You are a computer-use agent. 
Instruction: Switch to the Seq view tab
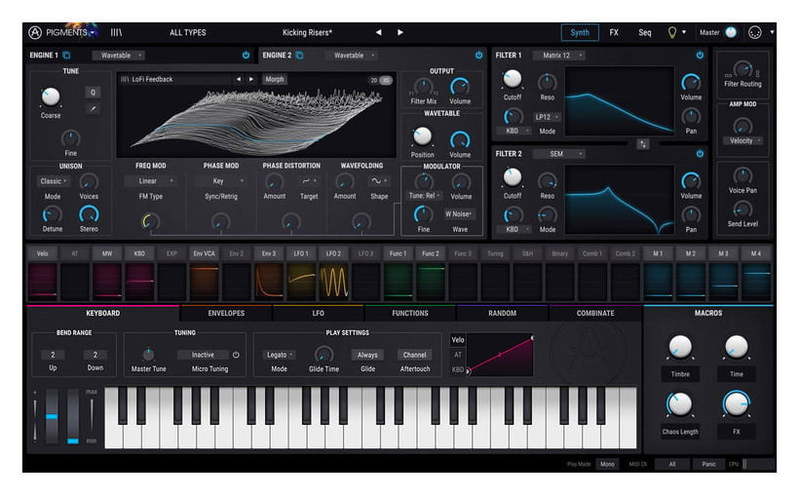645,33
